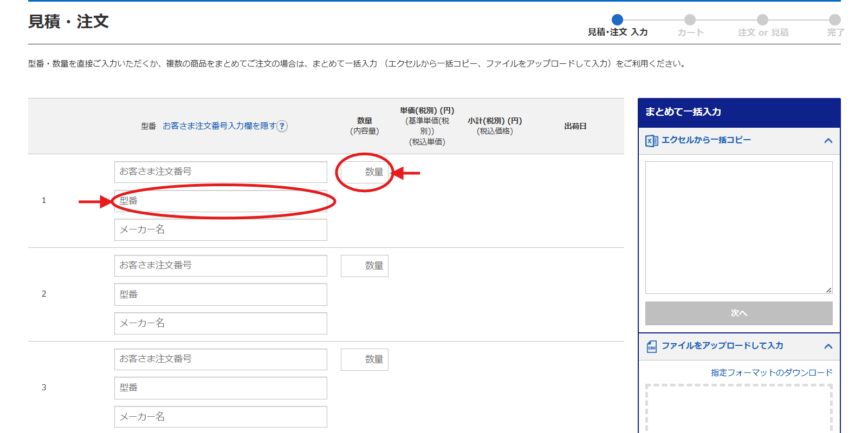The width and height of the screenshot is (868, 433).
Task: Collapse the ファイルをアップロードして入力 section
Action: [828, 346]
